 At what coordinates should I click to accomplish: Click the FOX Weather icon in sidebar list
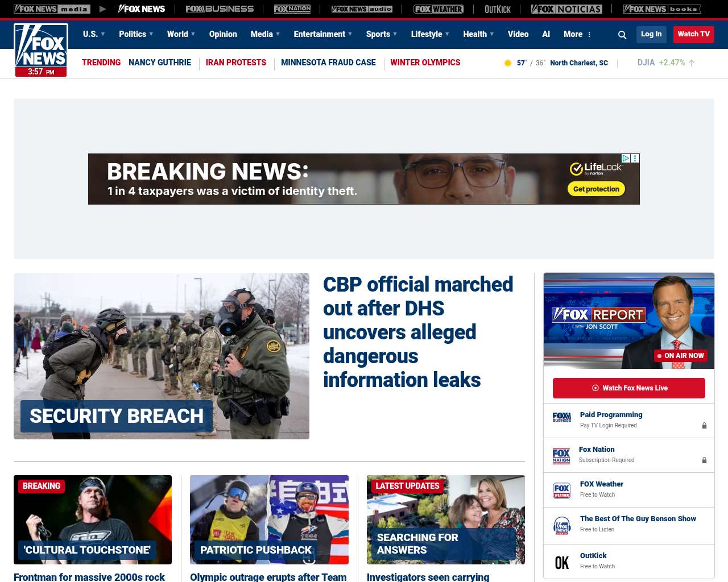[562, 490]
